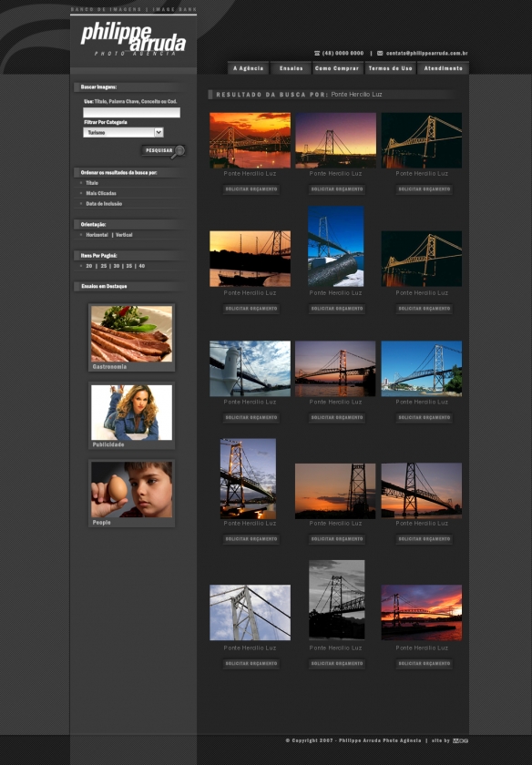Click title under the orange sunset red-water photo
532x765 pixels.
(250, 174)
